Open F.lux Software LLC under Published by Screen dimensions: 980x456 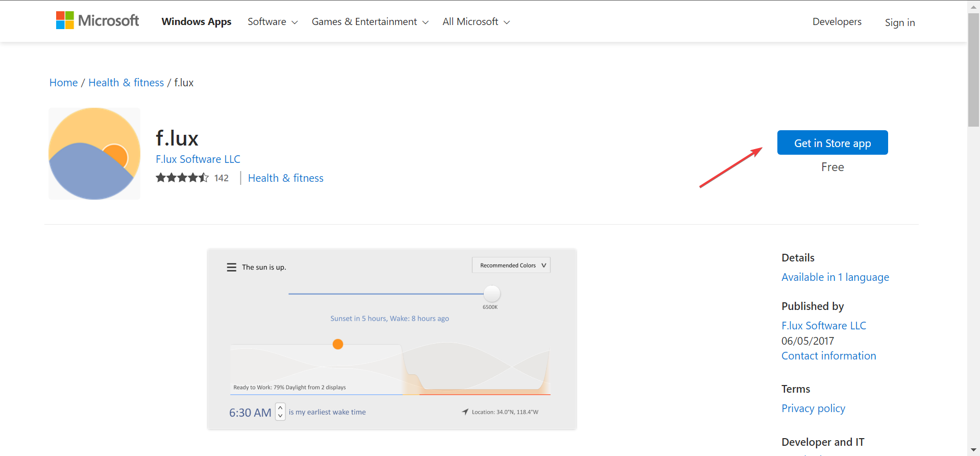coord(824,326)
